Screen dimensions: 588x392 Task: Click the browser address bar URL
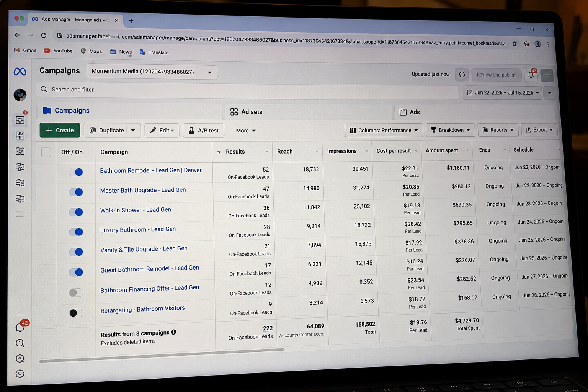(286, 39)
